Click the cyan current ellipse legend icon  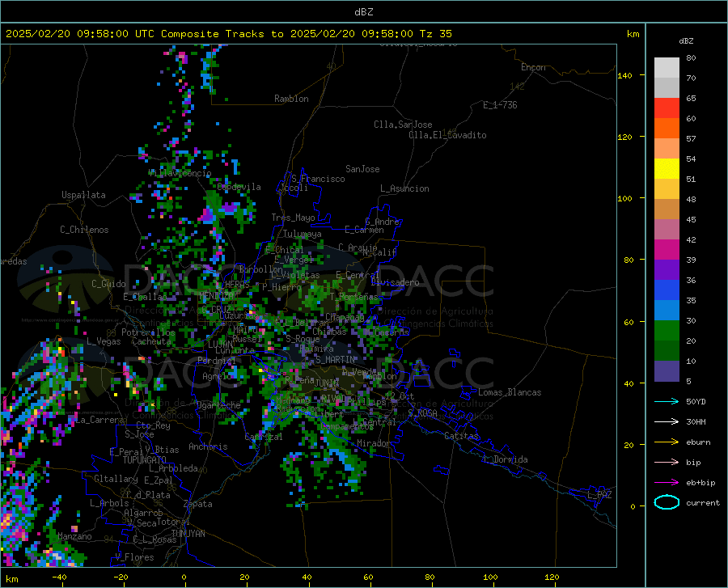point(667,502)
